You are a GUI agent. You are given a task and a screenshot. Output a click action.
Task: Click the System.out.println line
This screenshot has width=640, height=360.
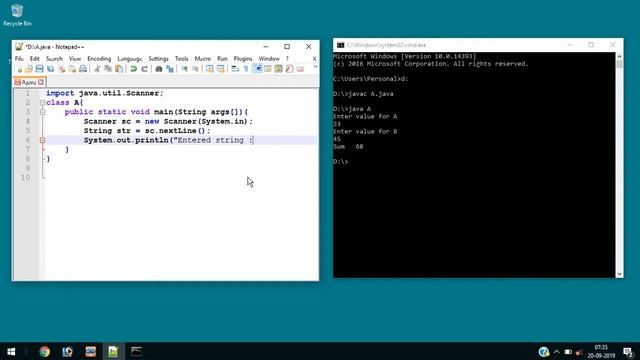click(x=169, y=140)
